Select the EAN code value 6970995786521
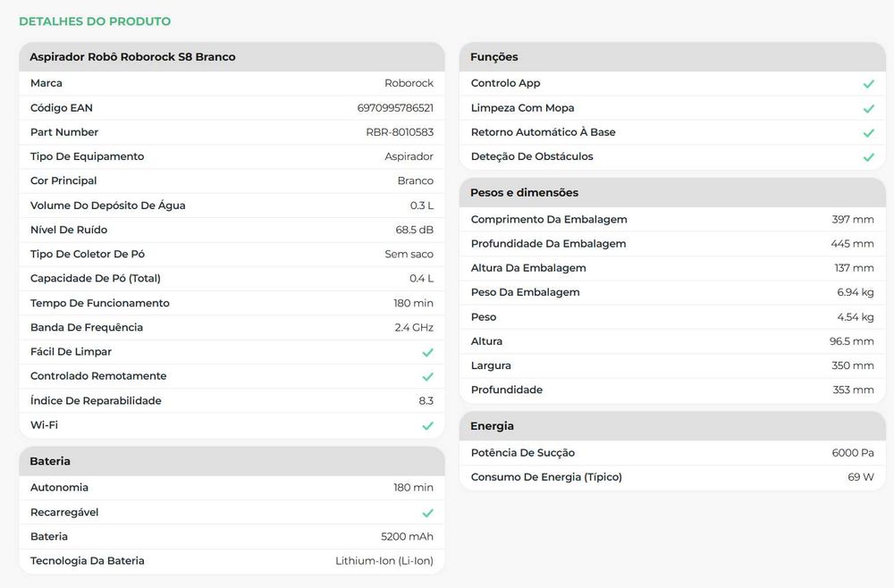 tap(395, 108)
